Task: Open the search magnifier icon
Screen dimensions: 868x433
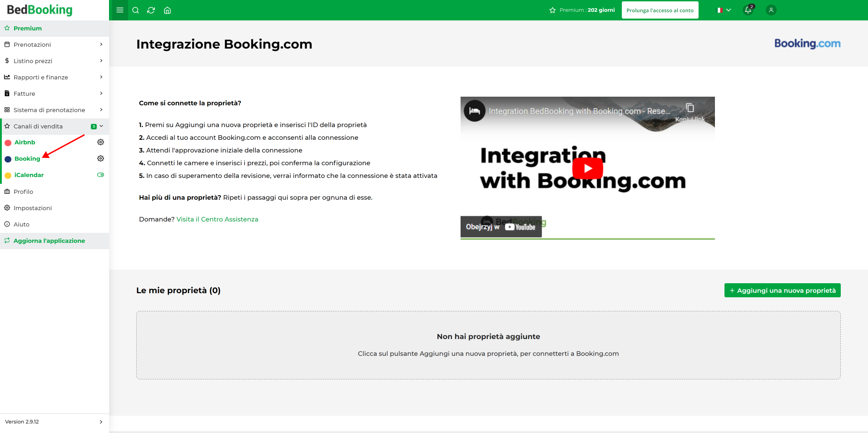Action: coord(135,10)
